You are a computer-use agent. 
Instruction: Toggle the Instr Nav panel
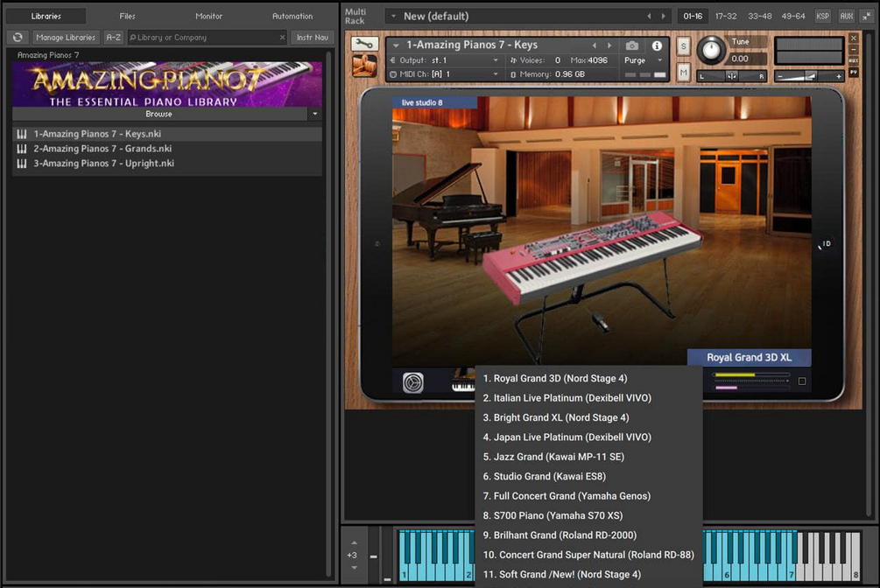[313, 37]
